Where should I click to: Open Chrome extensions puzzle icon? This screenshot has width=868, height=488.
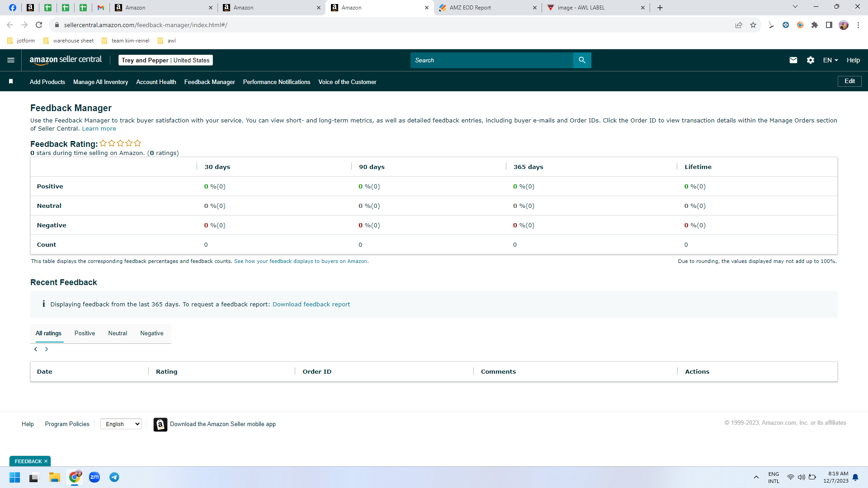coord(815,25)
